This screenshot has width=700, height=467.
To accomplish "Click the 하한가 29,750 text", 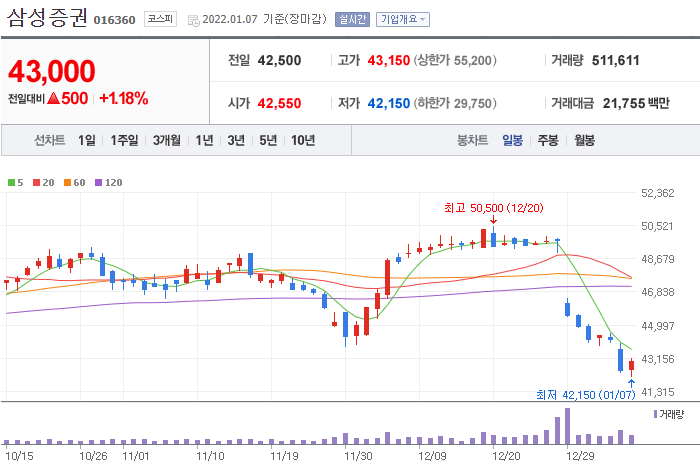I will pyautogui.click(x=455, y=103).
